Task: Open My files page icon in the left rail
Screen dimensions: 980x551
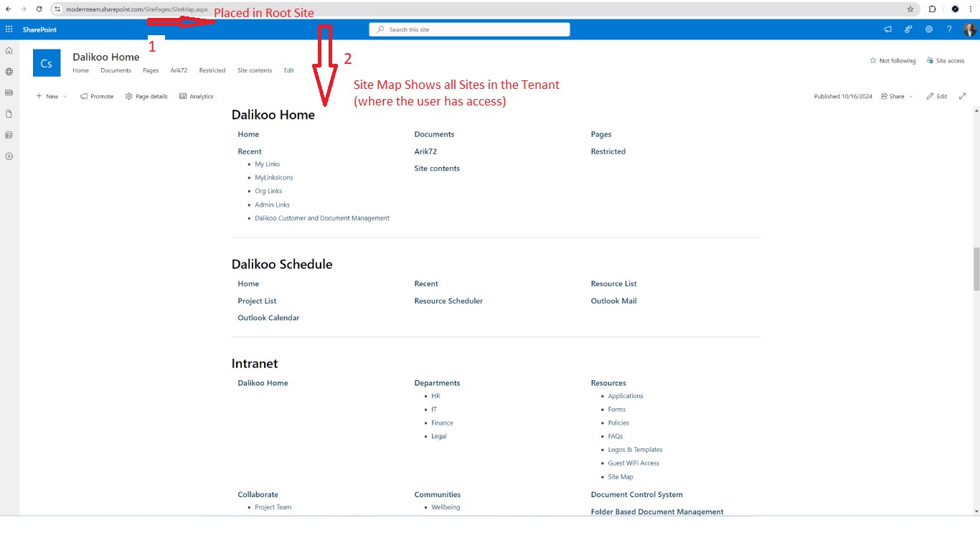Action: coord(9,114)
